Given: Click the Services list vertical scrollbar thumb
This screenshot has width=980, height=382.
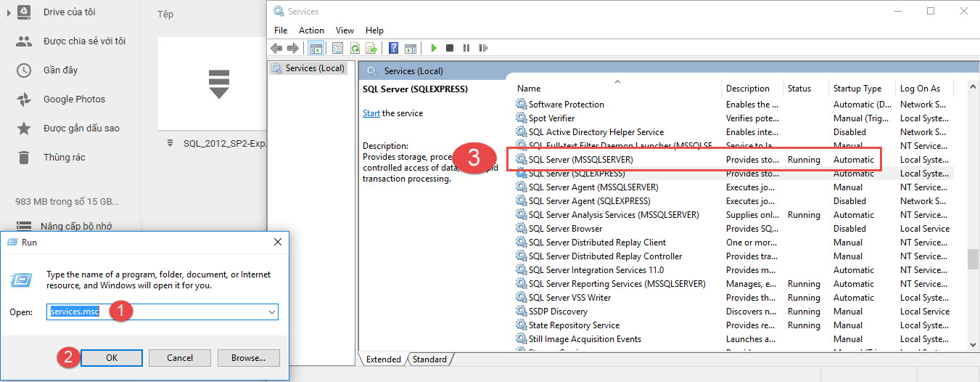Looking at the screenshot, I should [973, 259].
